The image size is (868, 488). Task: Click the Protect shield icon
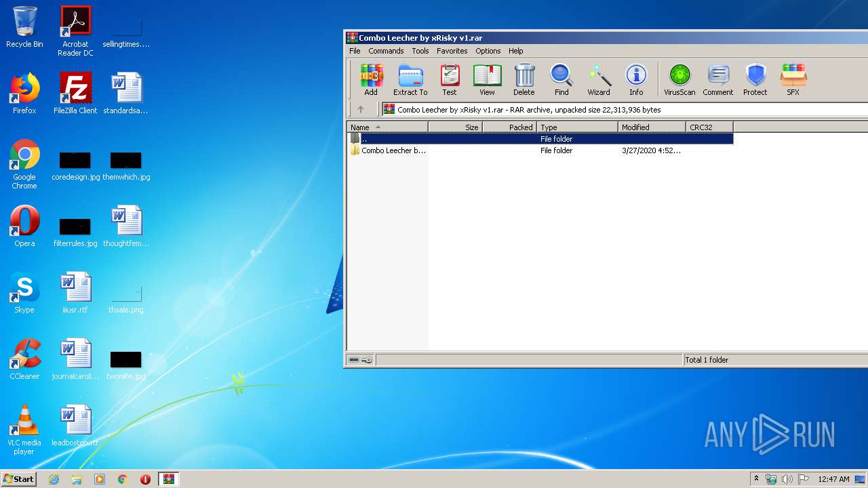(x=755, y=80)
